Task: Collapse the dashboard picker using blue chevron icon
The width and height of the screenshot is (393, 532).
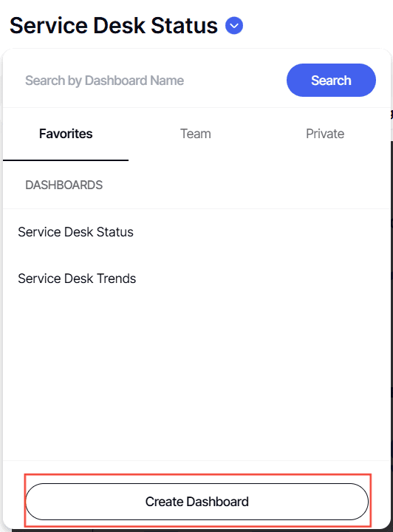Action: click(x=234, y=25)
